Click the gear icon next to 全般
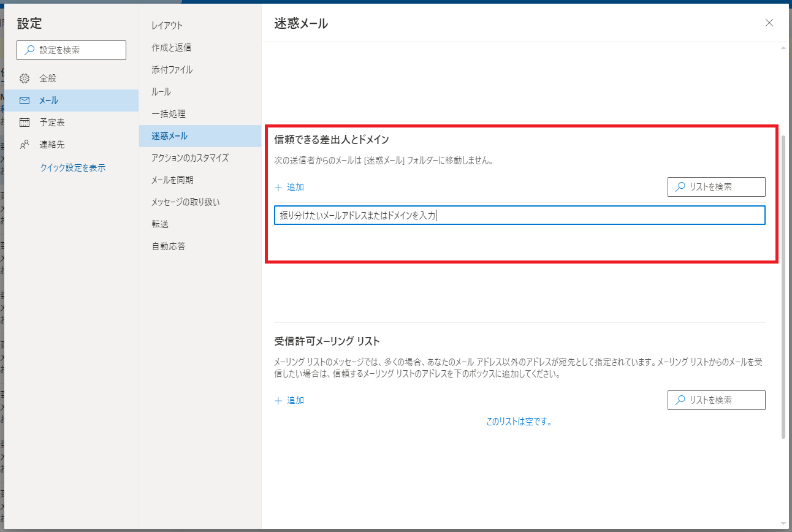The image size is (792, 532). click(25, 78)
